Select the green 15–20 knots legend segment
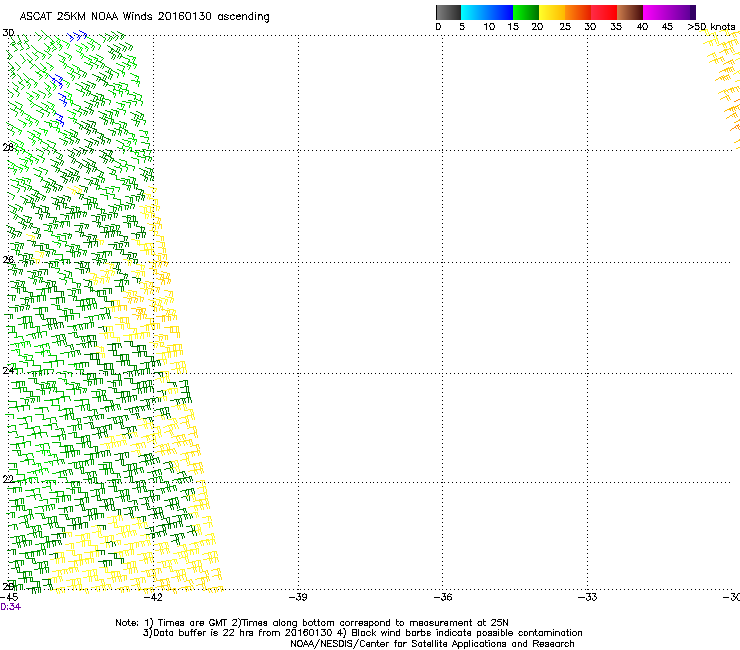 click(526, 12)
